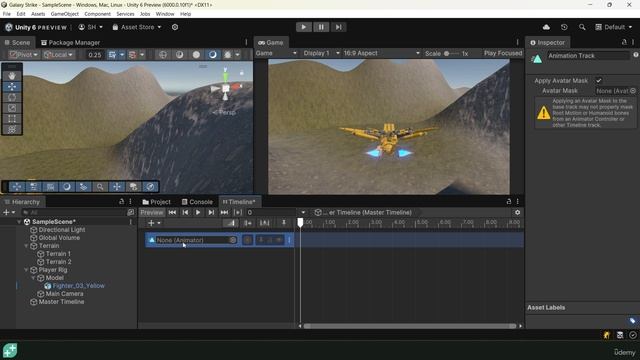This screenshot has height=360, width=640.
Task: Open the Window menu
Action: pos(165,14)
